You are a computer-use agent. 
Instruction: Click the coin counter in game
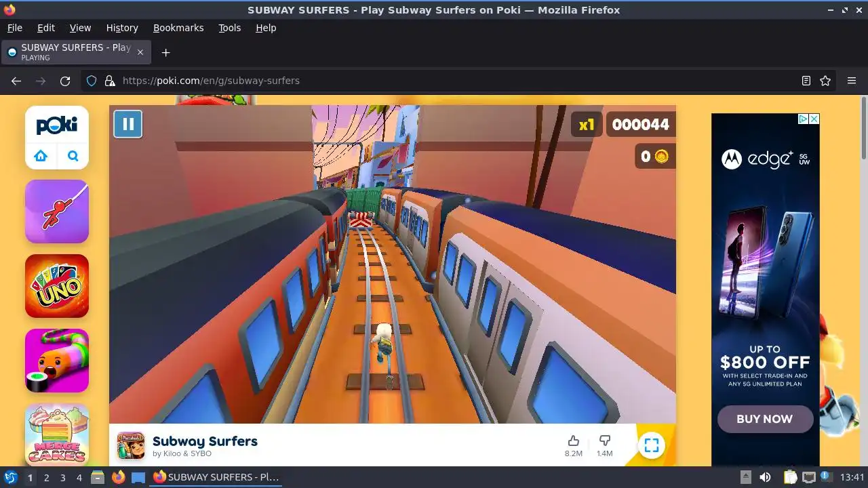click(654, 157)
